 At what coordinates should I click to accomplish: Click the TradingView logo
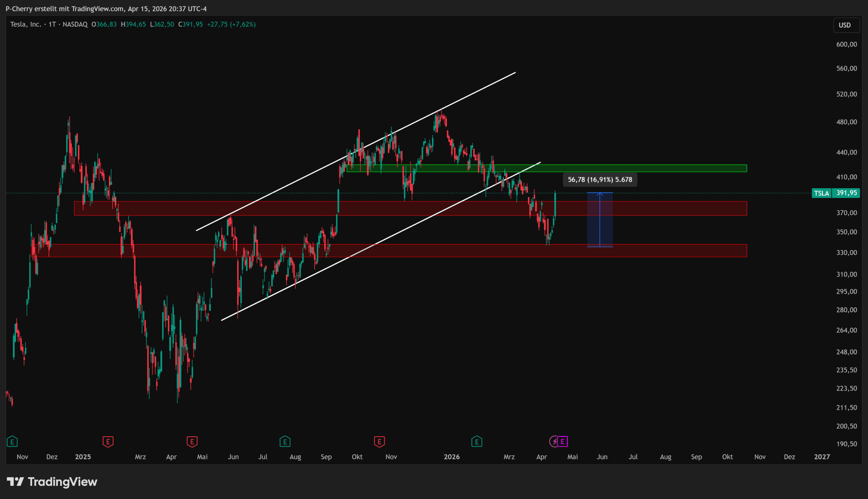52,482
